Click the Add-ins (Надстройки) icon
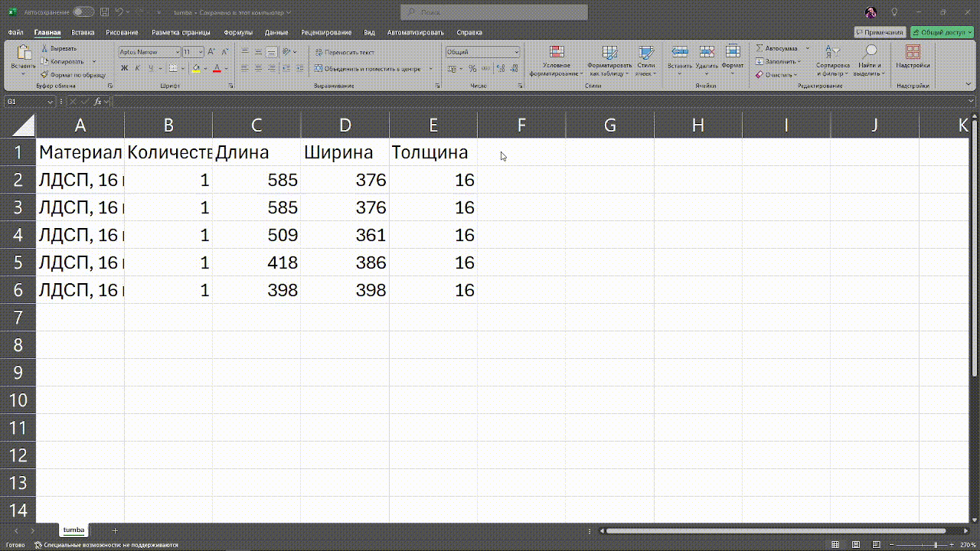980x551 pixels. click(913, 52)
